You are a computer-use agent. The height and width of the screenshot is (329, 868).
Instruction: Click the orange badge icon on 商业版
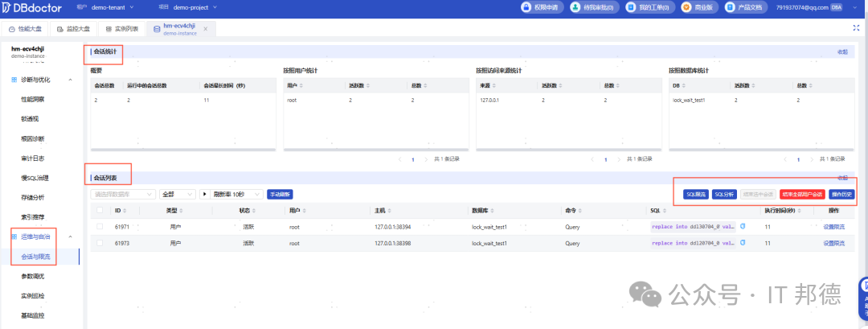[687, 7]
